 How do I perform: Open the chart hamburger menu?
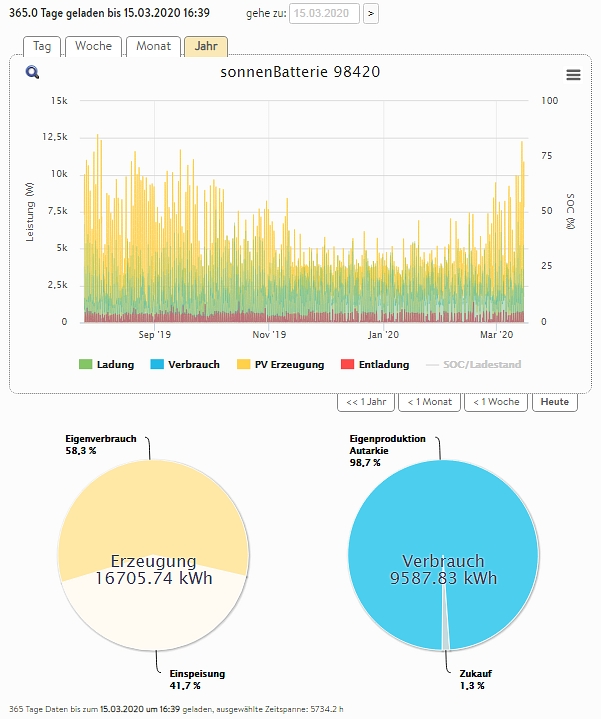click(573, 75)
